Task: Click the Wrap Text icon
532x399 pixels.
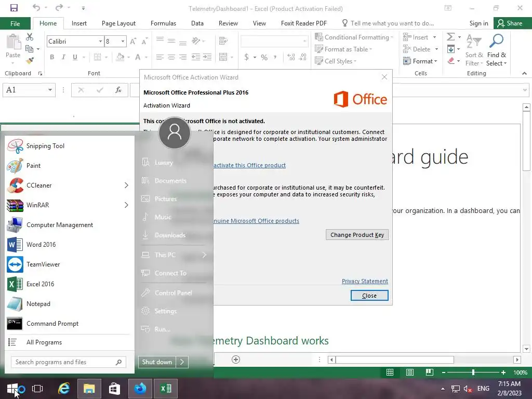Action: point(223,41)
